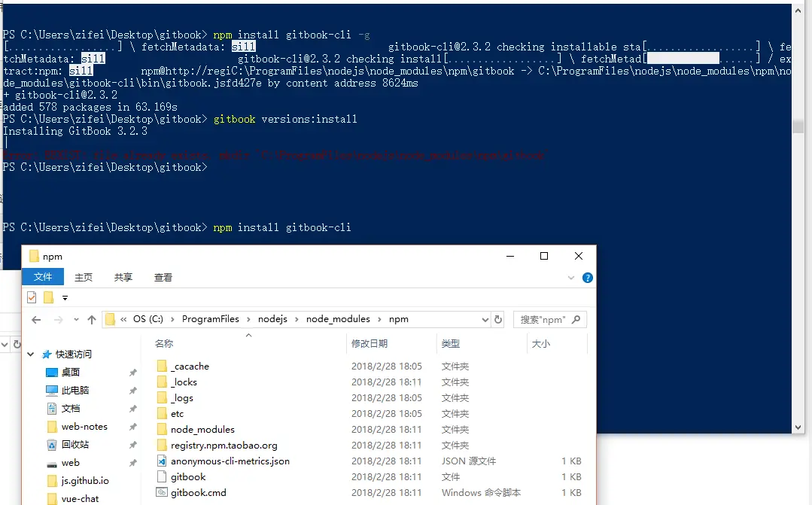This screenshot has height=505, width=812.
Task: Click the npm breadcrumb in the address bar
Action: pyautogui.click(x=399, y=319)
